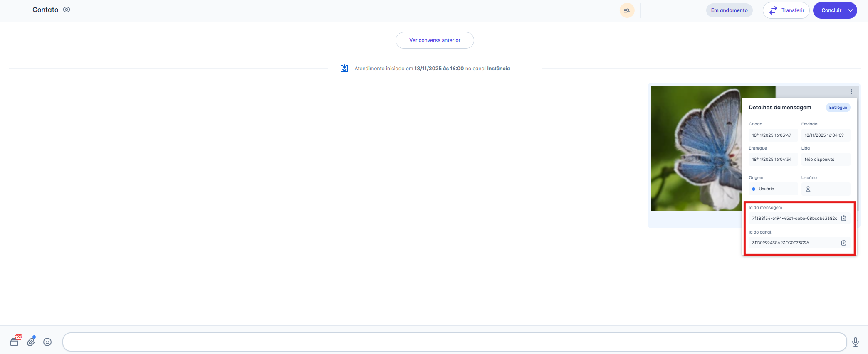Expand the Concluir dropdown arrow

coord(851,10)
